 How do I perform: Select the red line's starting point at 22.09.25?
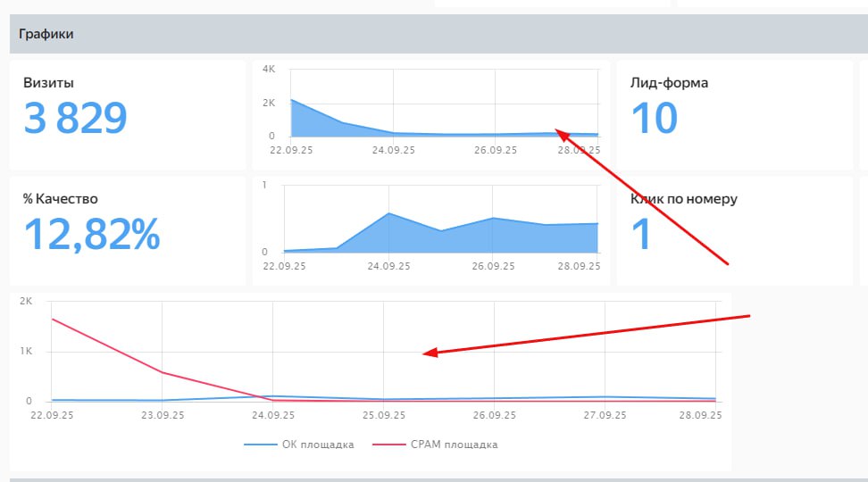click(x=53, y=319)
